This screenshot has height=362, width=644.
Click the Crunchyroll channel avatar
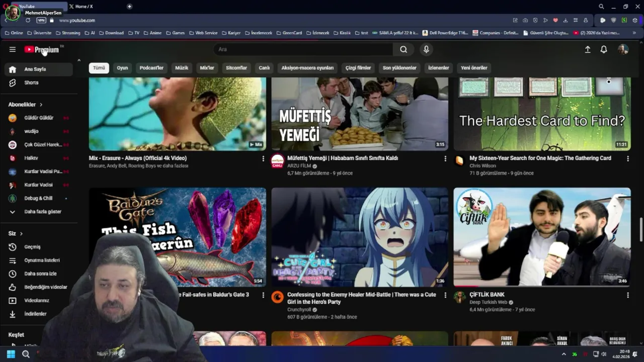coord(277,297)
